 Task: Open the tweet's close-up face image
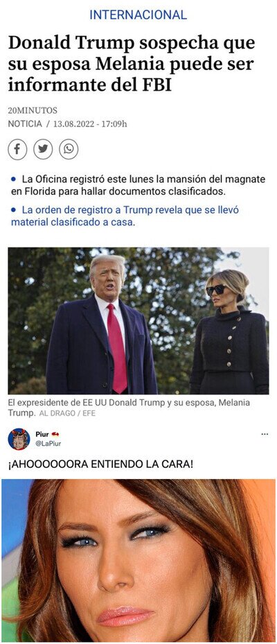[x=138, y=561]
